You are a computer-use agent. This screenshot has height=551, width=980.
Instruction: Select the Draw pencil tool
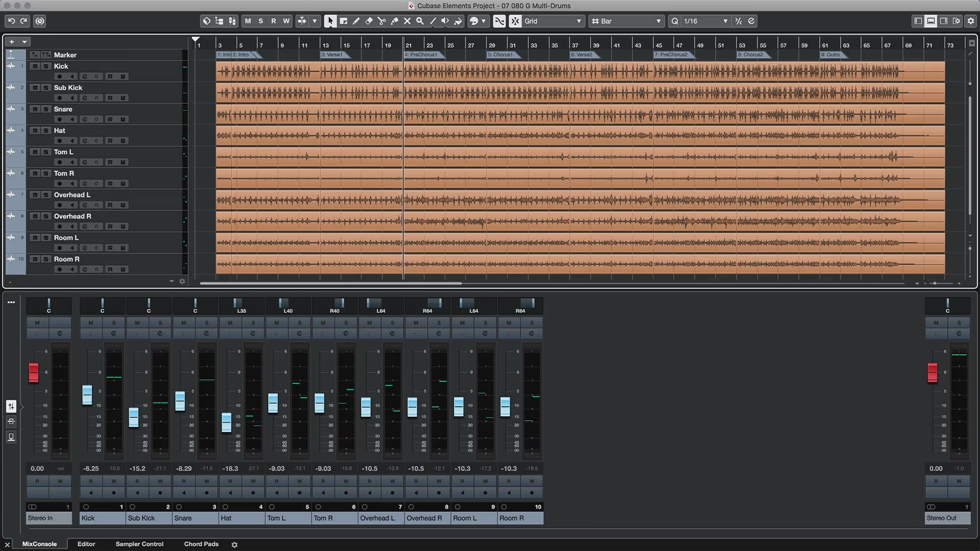[356, 21]
